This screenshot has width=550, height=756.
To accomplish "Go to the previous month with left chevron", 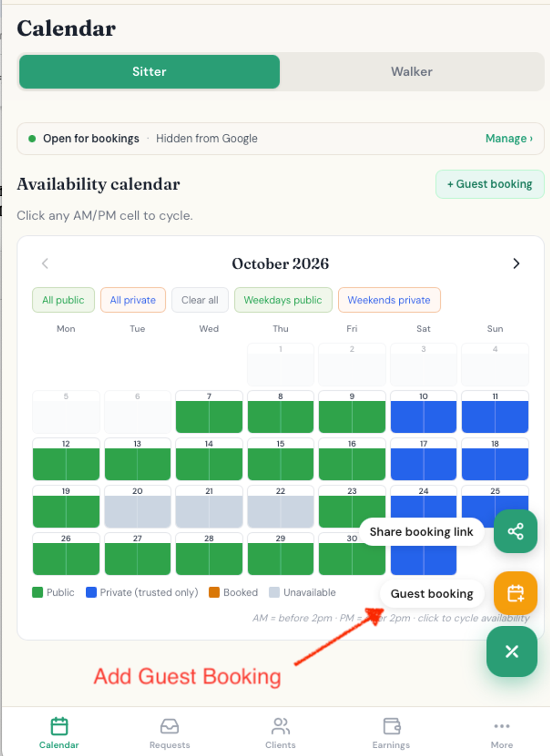I will pos(45,264).
